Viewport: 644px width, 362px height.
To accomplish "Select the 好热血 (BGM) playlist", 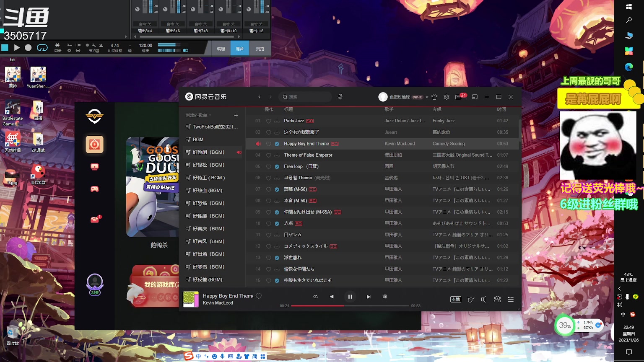I will click(212, 190).
